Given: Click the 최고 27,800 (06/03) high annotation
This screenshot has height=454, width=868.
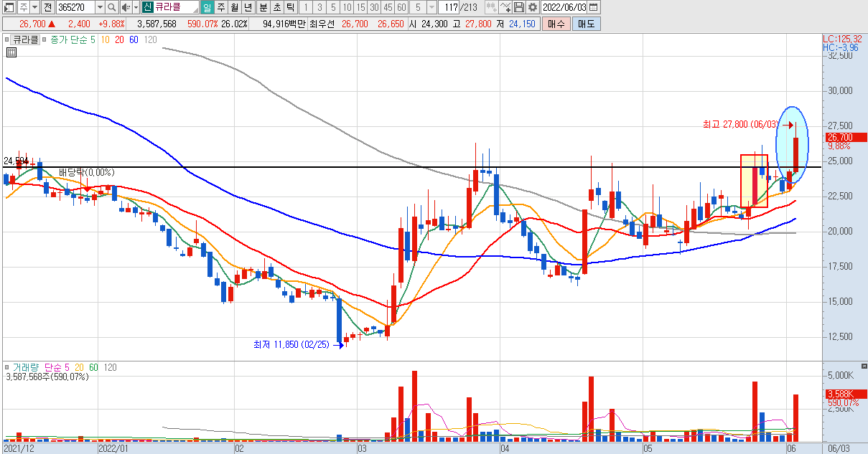Looking at the screenshot, I should click(x=740, y=124).
